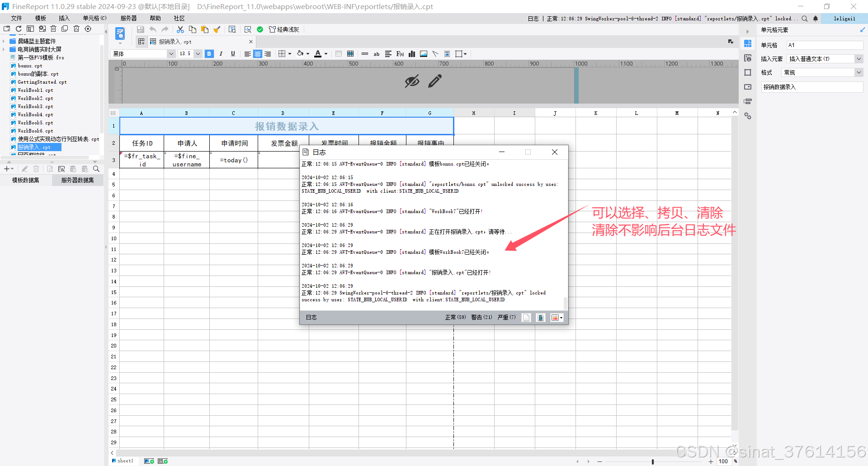Click the format painter brush icon

217,29
